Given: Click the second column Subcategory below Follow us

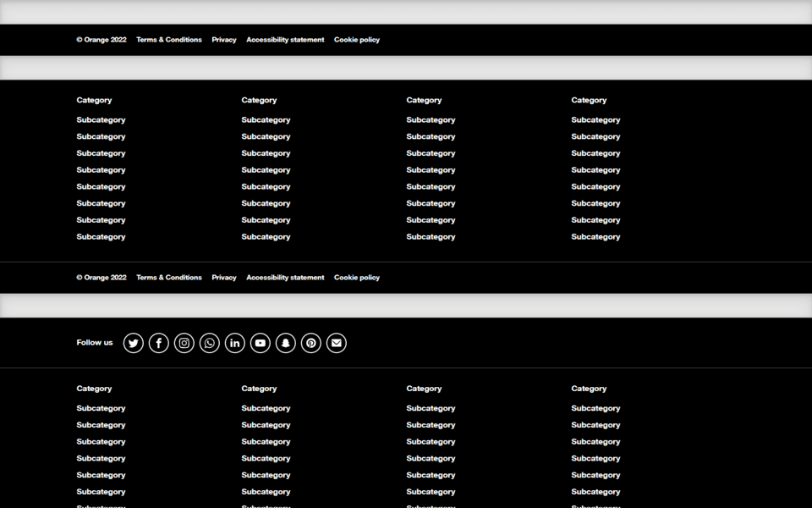Looking at the screenshot, I should click(x=266, y=407).
